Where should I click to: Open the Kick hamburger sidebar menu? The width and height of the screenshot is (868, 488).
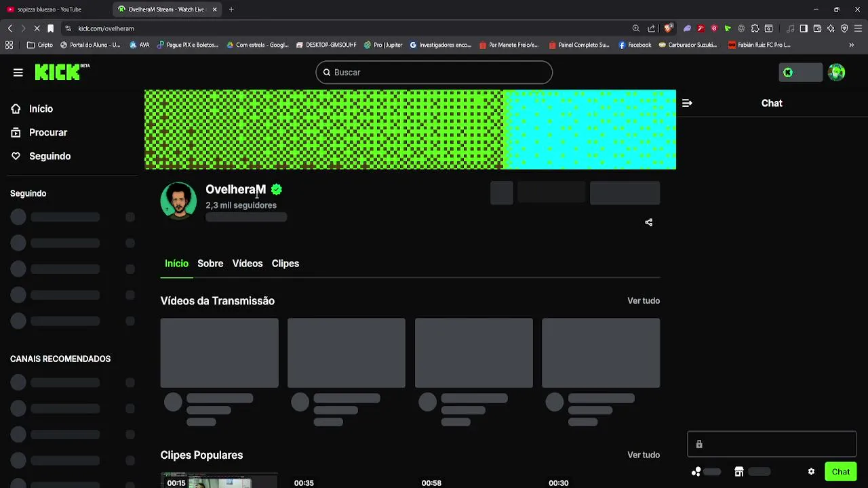(18, 73)
